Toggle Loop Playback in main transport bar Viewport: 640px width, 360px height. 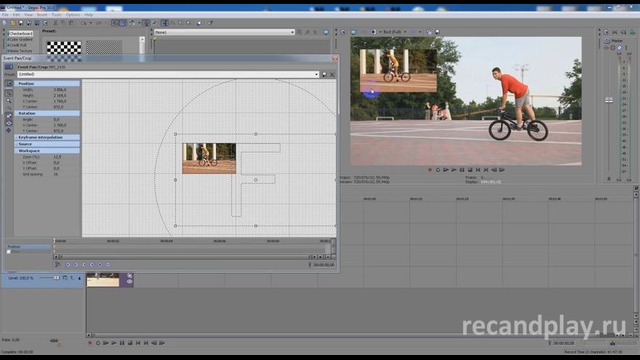(98, 343)
